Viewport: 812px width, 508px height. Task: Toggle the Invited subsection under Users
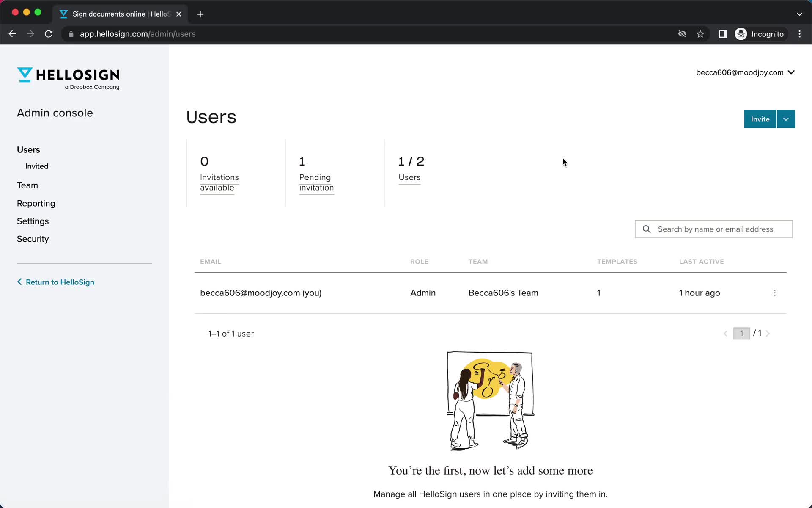click(37, 166)
